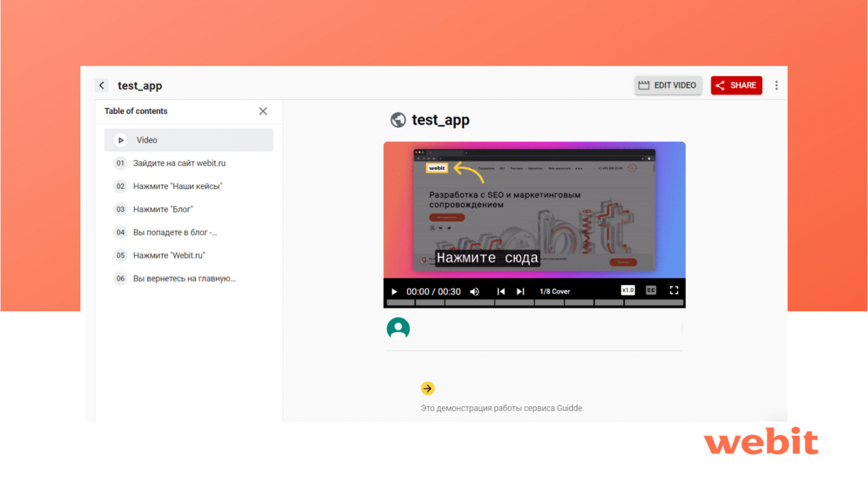868x488 pixels.
Task: Click the '1/8 Cover' step indicator
Action: pyautogui.click(x=554, y=292)
